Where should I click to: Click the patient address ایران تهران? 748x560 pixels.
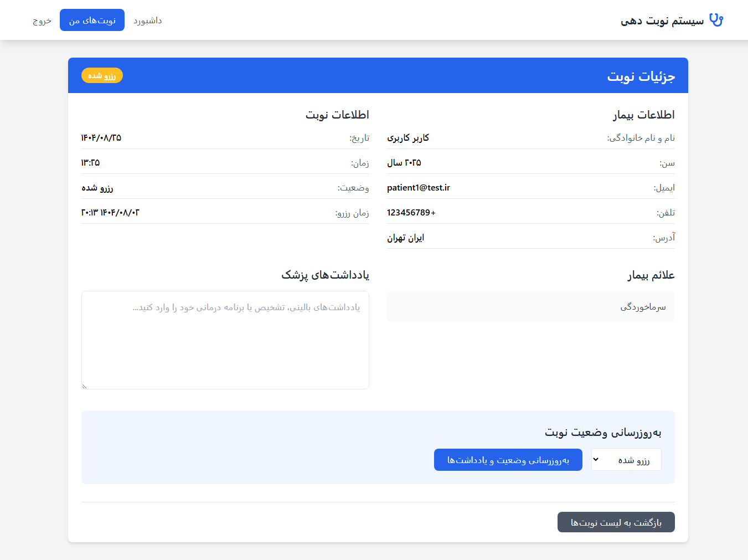coord(405,238)
